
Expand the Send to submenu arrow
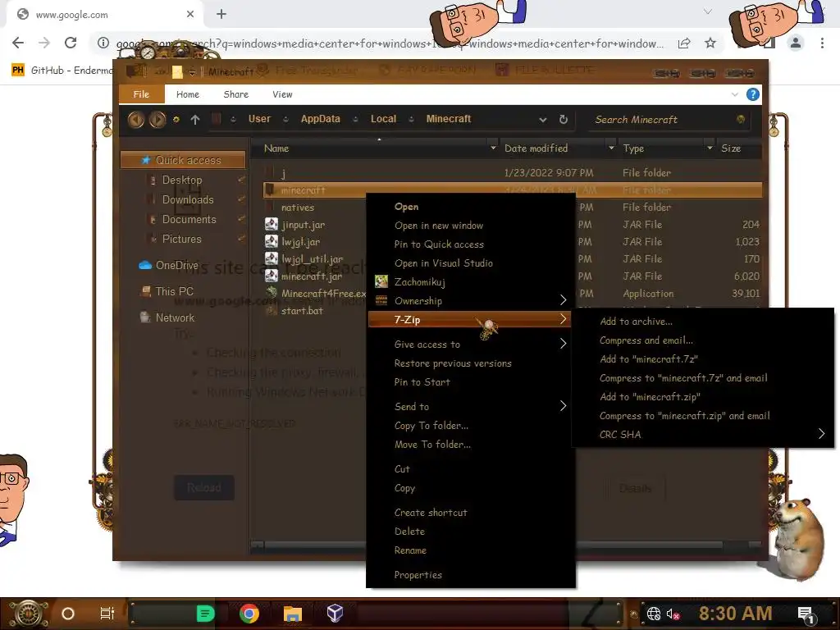coord(563,405)
